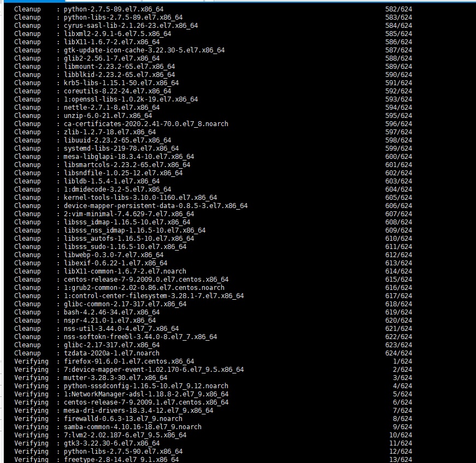Select libsss_idmap-1.16.5-10.el7.x86_64 text
This screenshot has width=476, height=463.
(127, 222)
